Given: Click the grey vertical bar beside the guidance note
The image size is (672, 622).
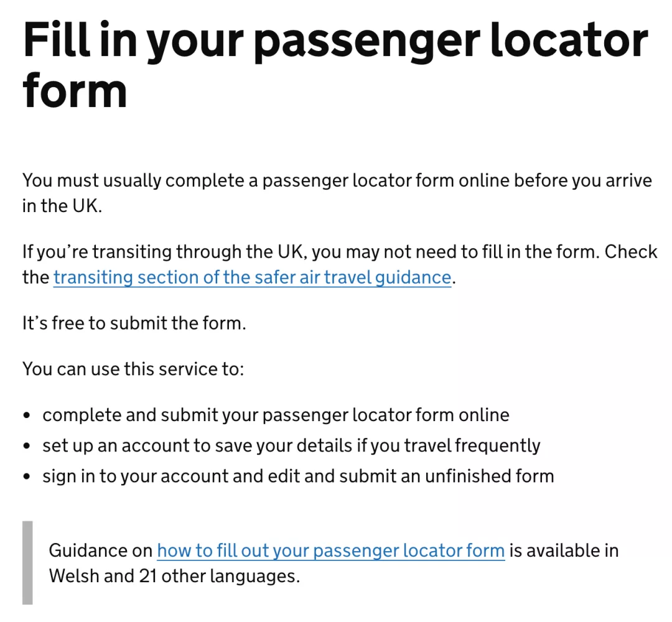Looking at the screenshot, I should [27, 563].
